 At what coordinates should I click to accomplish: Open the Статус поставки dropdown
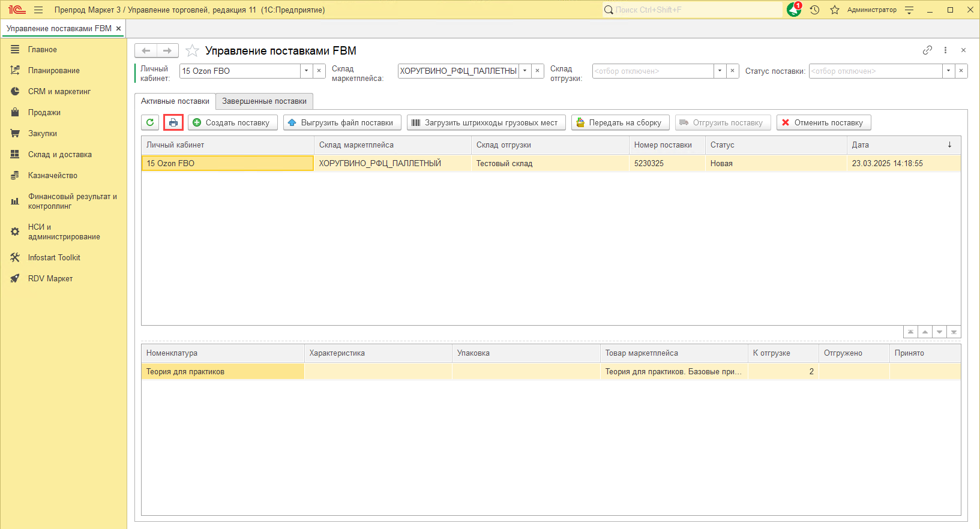(x=948, y=71)
